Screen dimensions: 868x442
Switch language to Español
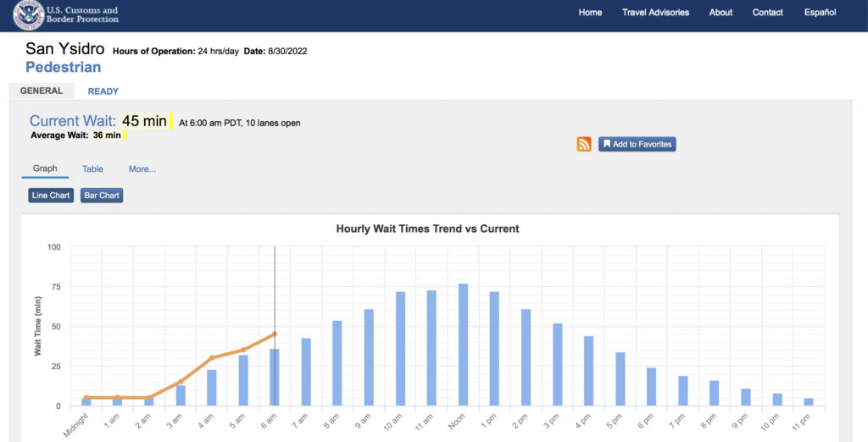tap(820, 13)
